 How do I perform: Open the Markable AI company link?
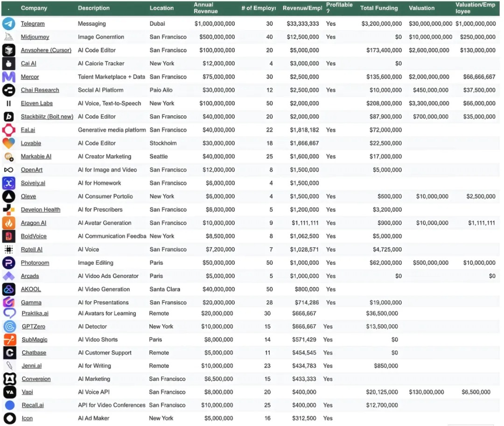pyautogui.click(x=36, y=157)
